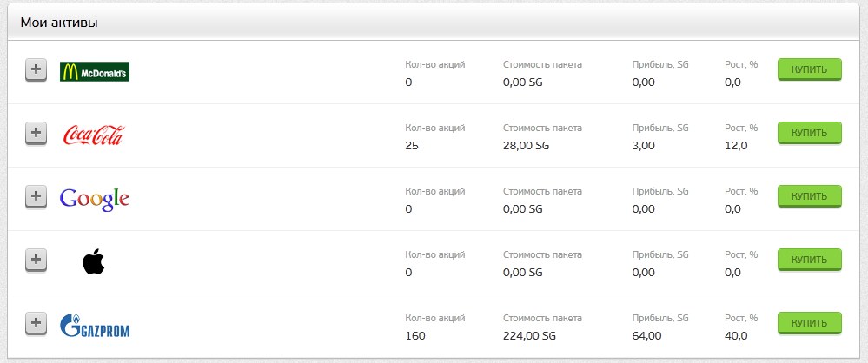Screen dimensions: 868x363
Task: Click the McDonald's logo
Action: click(x=95, y=71)
